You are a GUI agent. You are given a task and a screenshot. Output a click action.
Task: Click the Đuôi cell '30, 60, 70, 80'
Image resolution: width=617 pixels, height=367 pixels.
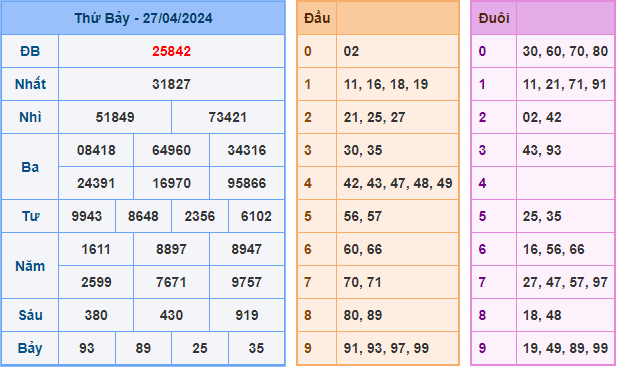click(x=565, y=51)
